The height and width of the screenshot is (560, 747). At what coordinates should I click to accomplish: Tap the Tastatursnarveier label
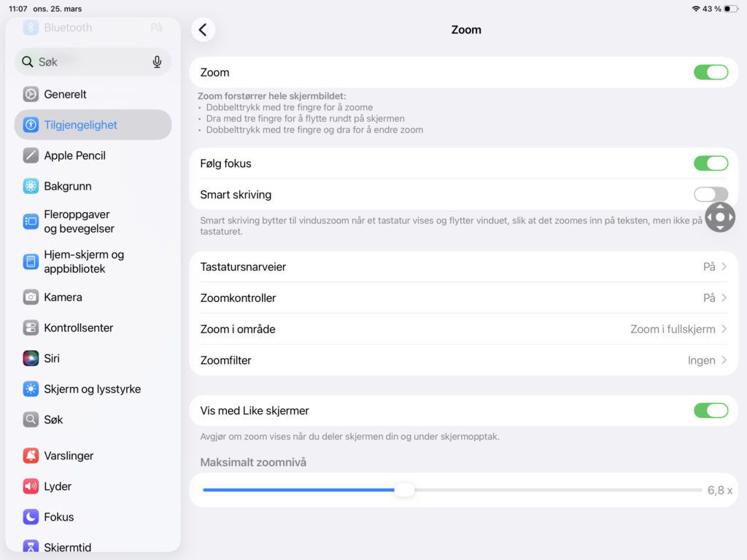pyautogui.click(x=243, y=267)
